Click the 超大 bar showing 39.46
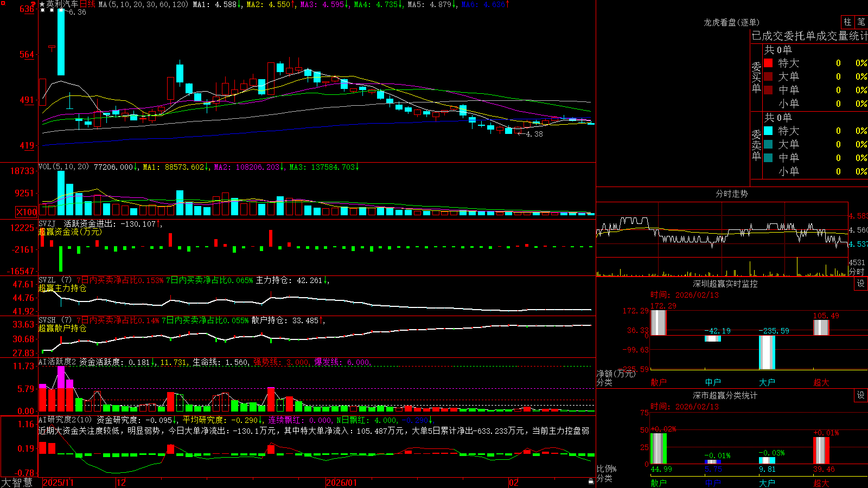This screenshot has height=488, width=868. tap(821, 451)
